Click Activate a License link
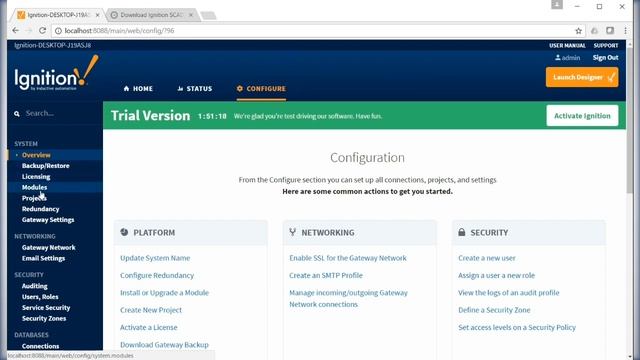The image size is (640, 360). (149, 327)
